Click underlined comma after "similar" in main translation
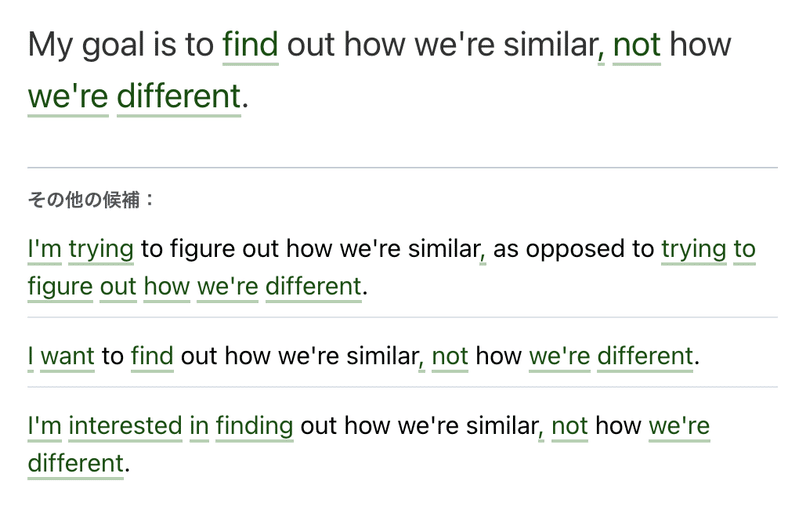The width and height of the screenshot is (800, 506). coord(601,55)
